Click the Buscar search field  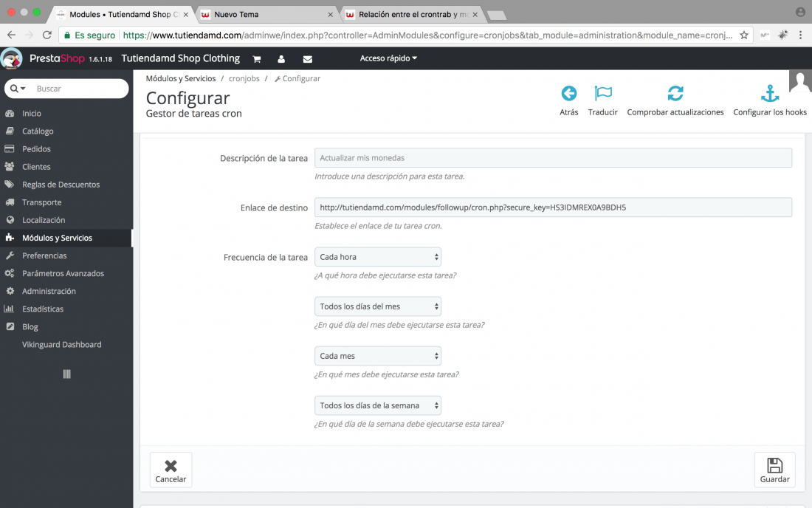click(x=78, y=89)
